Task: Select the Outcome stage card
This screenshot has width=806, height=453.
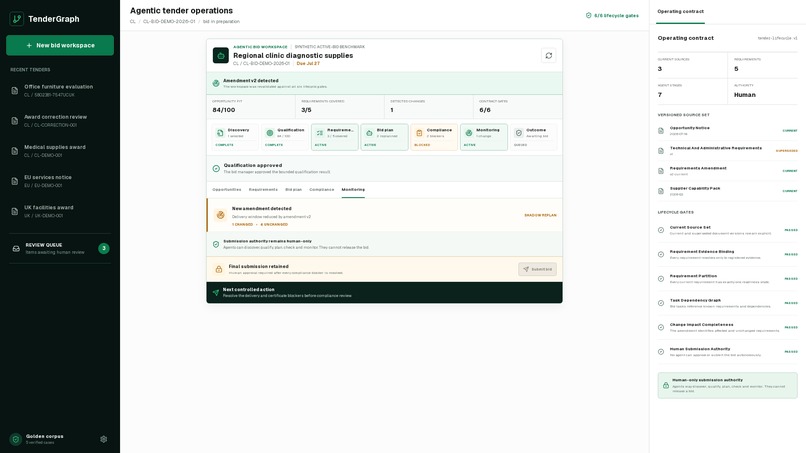Action: [534, 137]
